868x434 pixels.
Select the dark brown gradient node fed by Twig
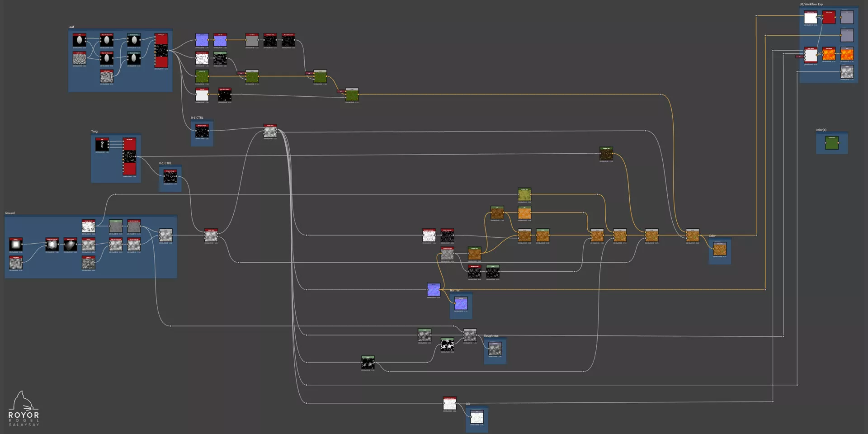click(606, 154)
